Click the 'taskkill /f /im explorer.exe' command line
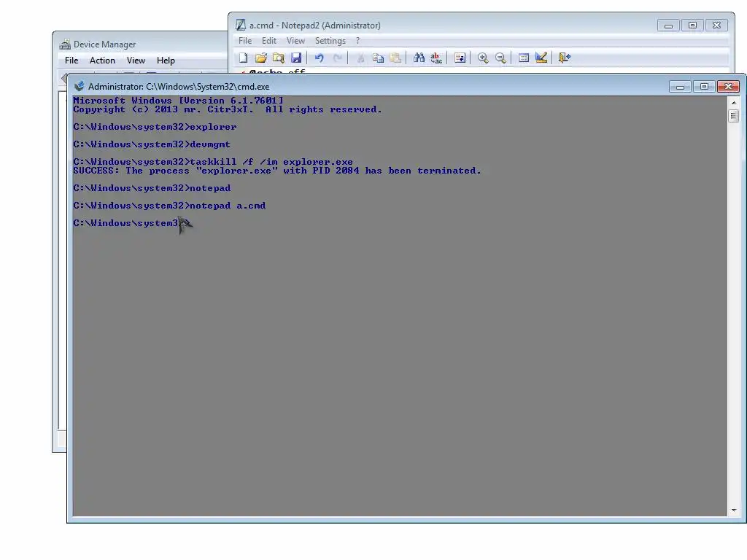 213,162
